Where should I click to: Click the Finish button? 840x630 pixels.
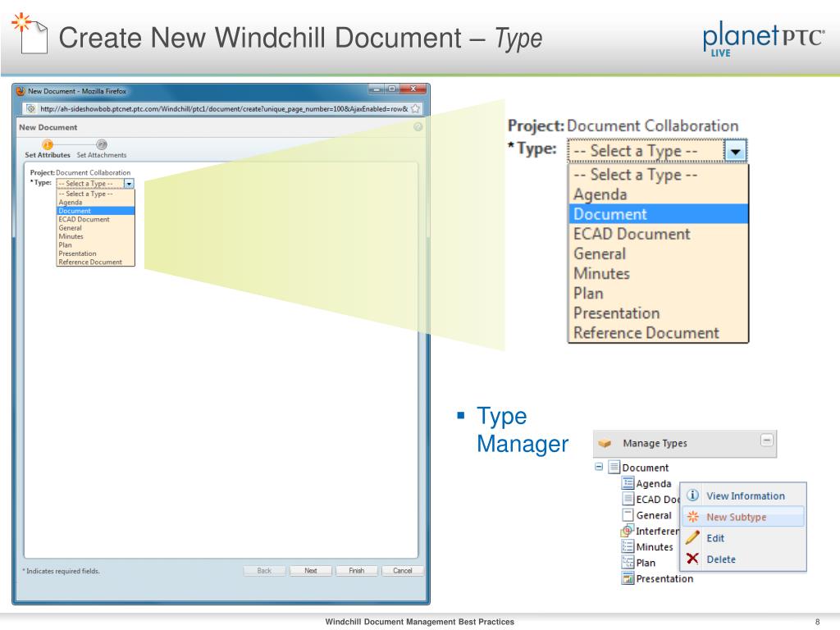tap(356, 571)
